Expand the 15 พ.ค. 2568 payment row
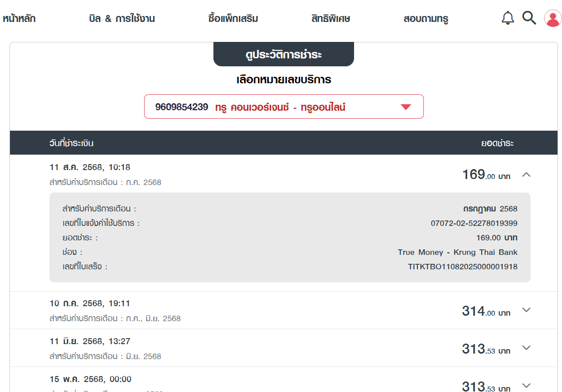562x392 pixels. pos(526,386)
